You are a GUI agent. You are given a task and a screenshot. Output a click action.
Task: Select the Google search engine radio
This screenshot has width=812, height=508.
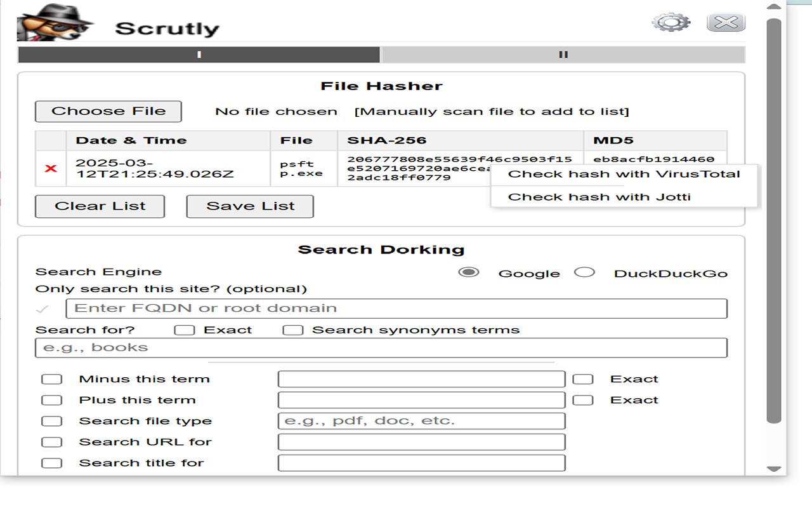tap(469, 272)
